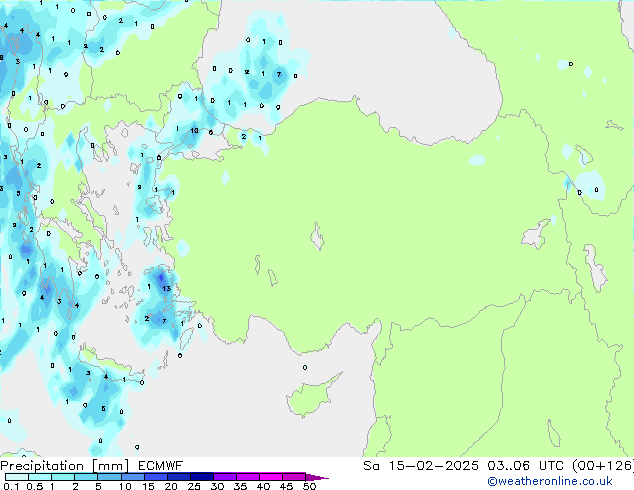This screenshot has height=490, width=634.
Task: Click the 20–25 mm legend swatch
Action: [179, 477]
